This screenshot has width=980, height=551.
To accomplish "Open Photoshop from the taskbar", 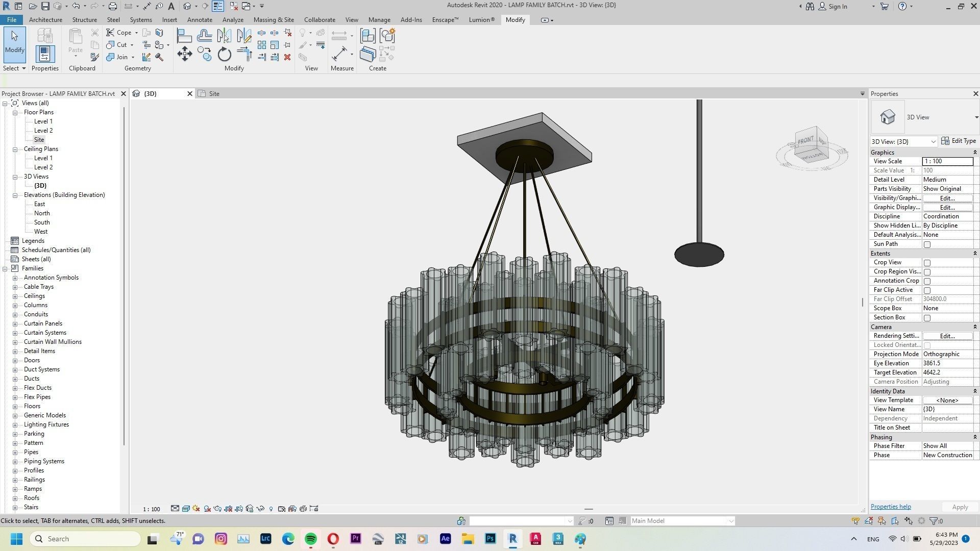I will tap(490, 539).
